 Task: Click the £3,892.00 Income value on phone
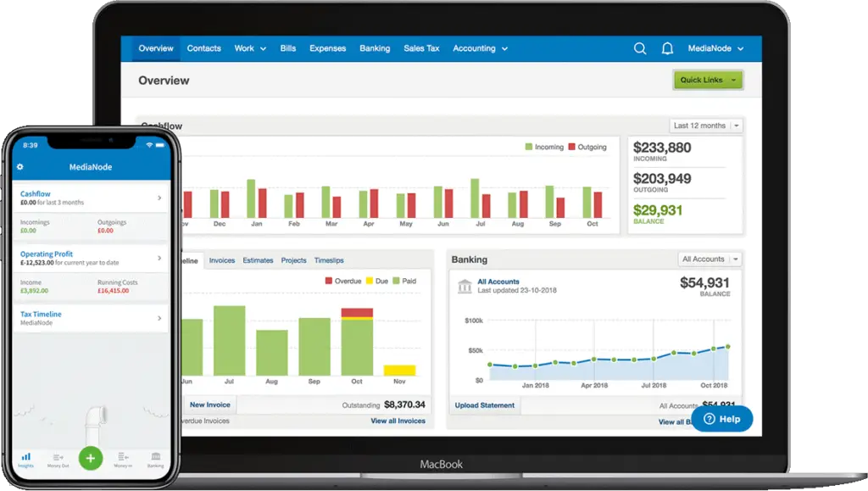pos(34,291)
